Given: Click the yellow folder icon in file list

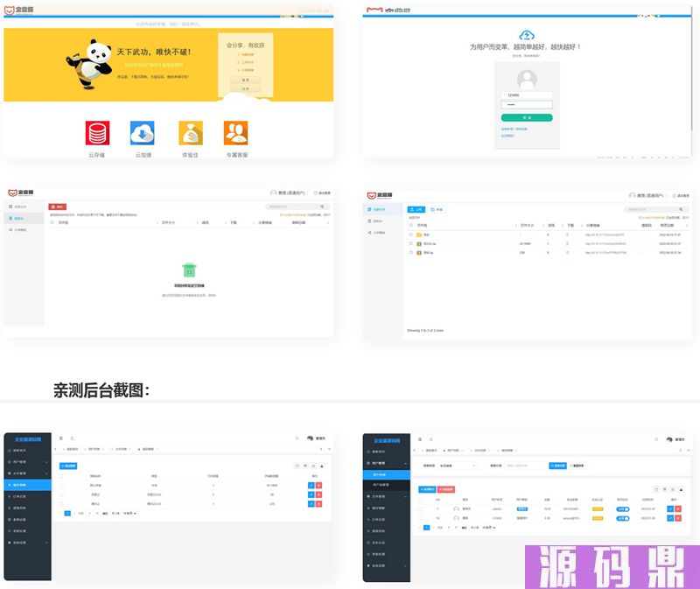Looking at the screenshot, I should [x=419, y=235].
